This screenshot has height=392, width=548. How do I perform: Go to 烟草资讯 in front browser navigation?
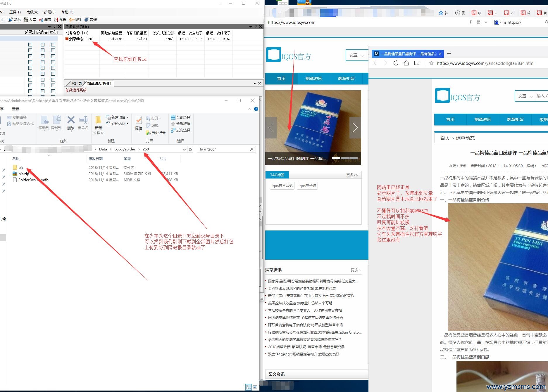pyautogui.click(x=482, y=119)
